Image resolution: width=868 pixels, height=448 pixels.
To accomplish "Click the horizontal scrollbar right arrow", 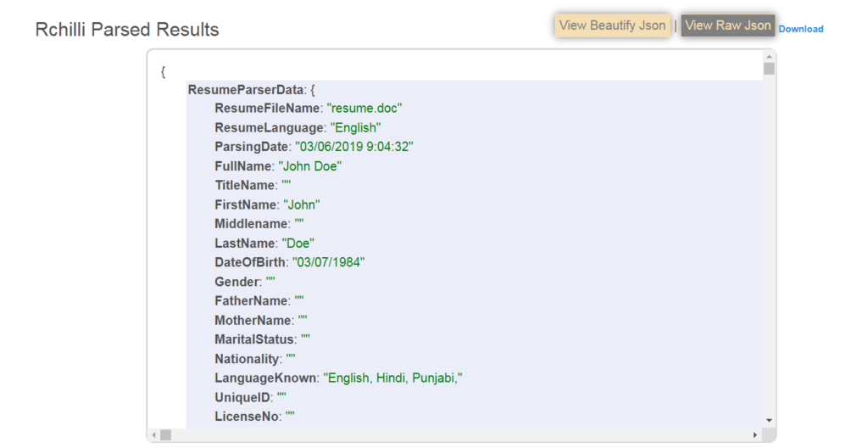I will [755, 435].
